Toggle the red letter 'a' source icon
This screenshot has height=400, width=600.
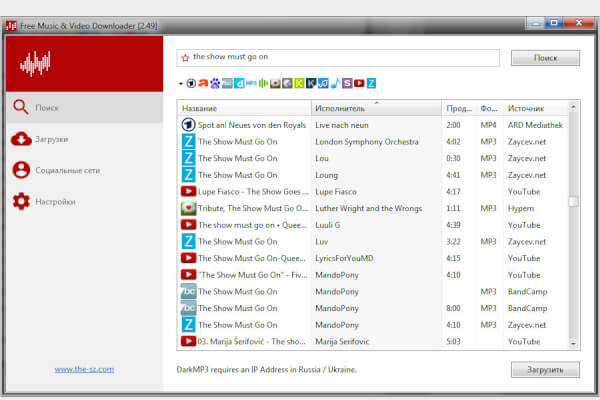203,83
